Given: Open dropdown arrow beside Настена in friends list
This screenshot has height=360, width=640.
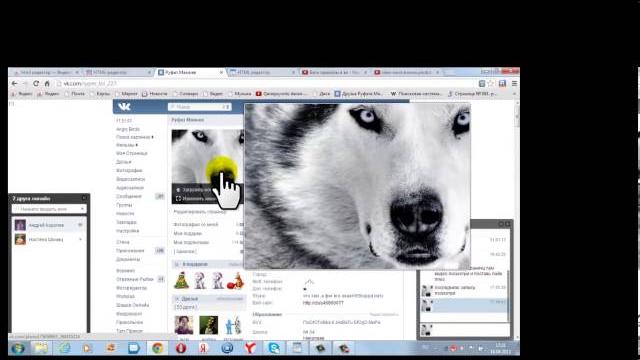Looking at the screenshot, I should tap(80, 239).
